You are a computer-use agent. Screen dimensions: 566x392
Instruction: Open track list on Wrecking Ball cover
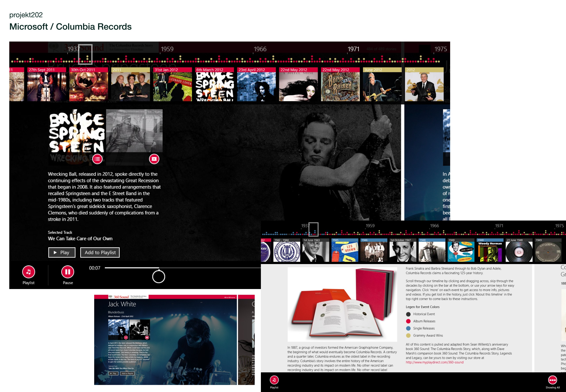click(97, 159)
